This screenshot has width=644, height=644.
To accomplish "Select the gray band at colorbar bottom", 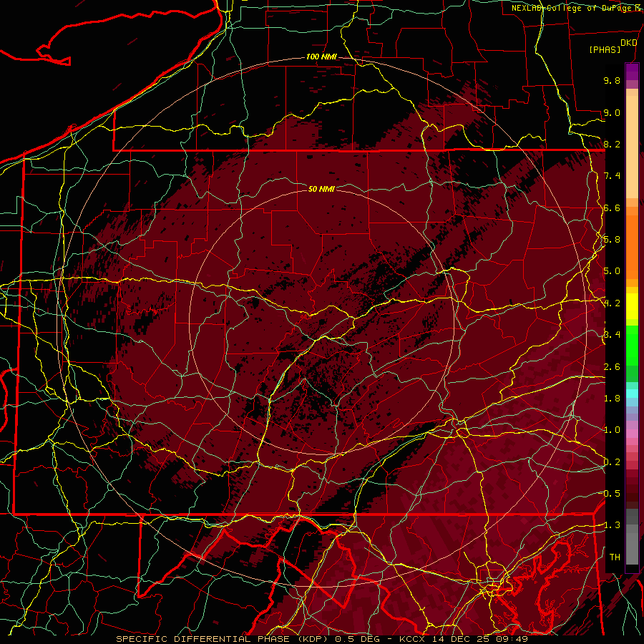I will 632,537.
